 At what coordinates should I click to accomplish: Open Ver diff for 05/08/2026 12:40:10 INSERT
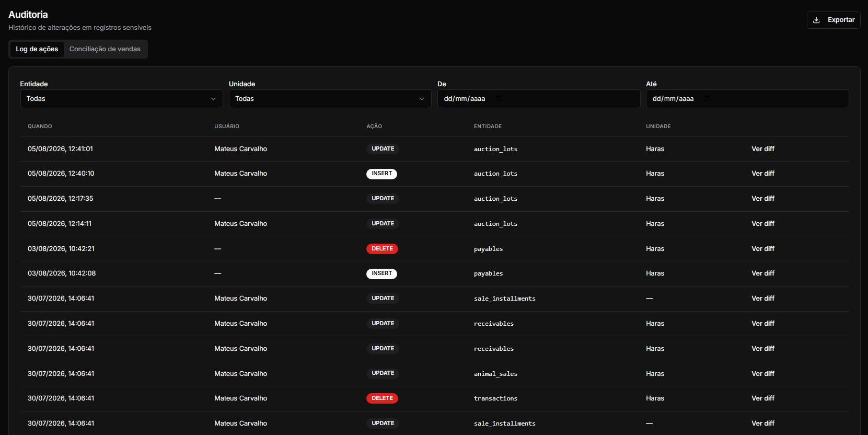click(763, 174)
